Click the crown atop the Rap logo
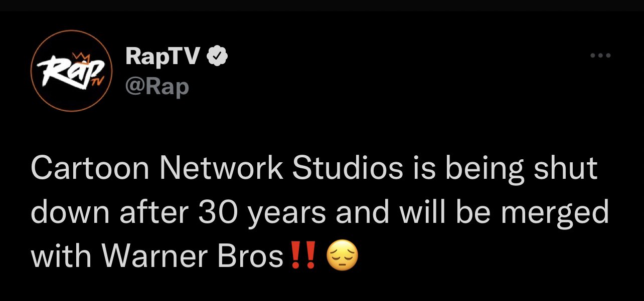644x301 pixels. pyautogui.click(x=80, y=57)
